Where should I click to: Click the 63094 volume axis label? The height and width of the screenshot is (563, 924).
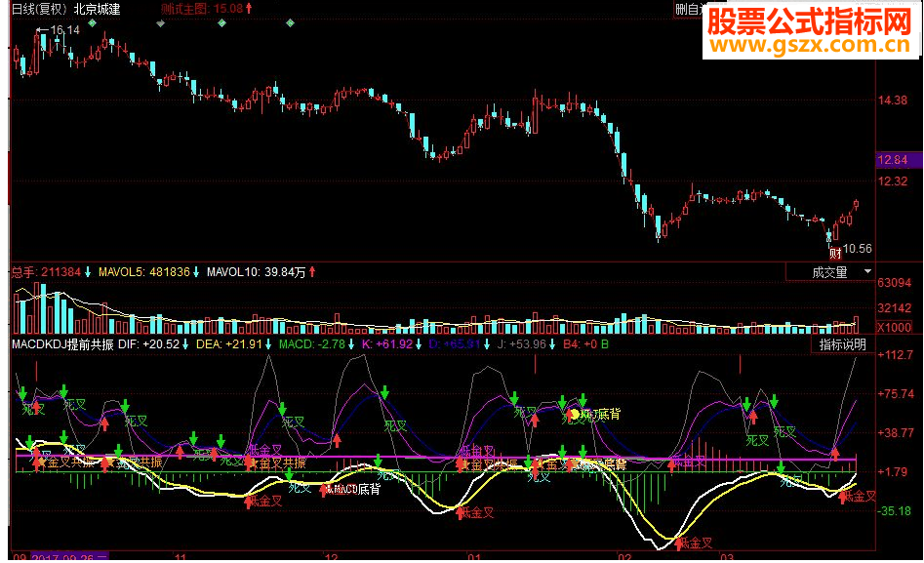click(894, 283)
